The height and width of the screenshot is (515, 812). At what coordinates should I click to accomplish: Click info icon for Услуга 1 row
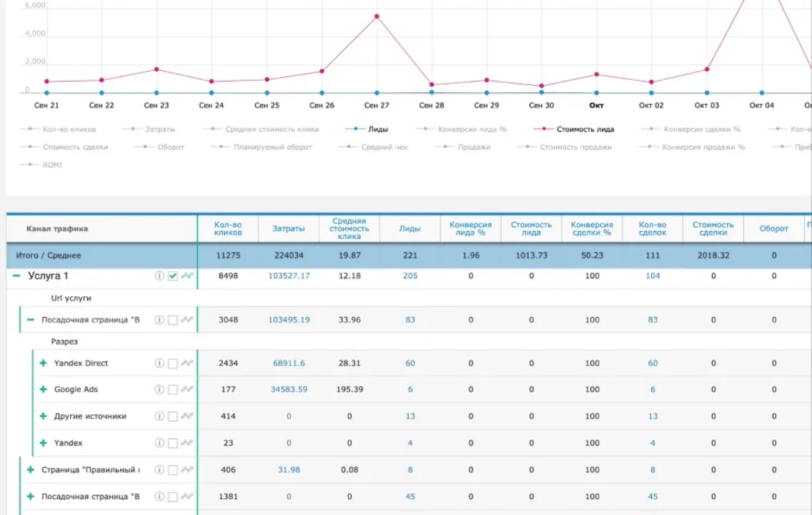(159, 276)
